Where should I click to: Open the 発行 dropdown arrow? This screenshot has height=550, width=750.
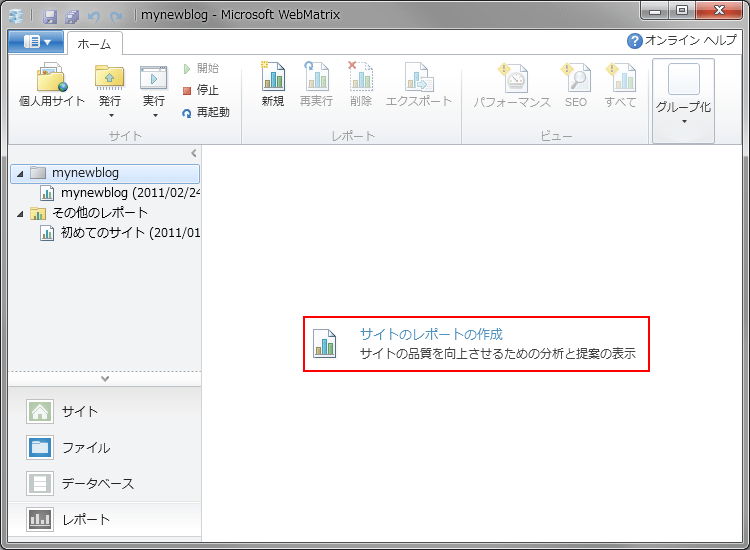click(x=111, y=116)
